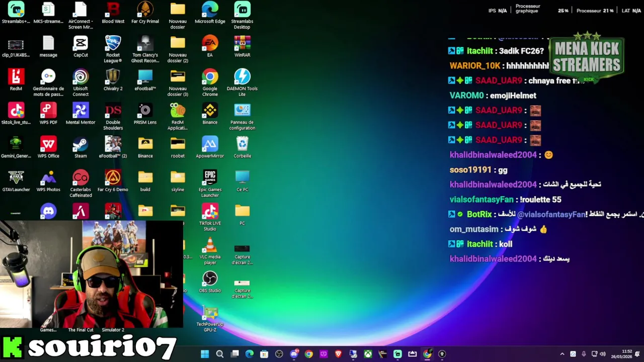
Task: Open the notification bell in taskbar
Action: click(x=637, y=354)
